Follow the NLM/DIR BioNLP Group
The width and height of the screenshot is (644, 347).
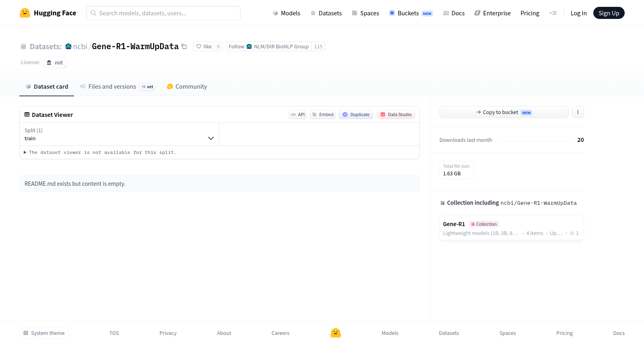[x=268, y=46]
